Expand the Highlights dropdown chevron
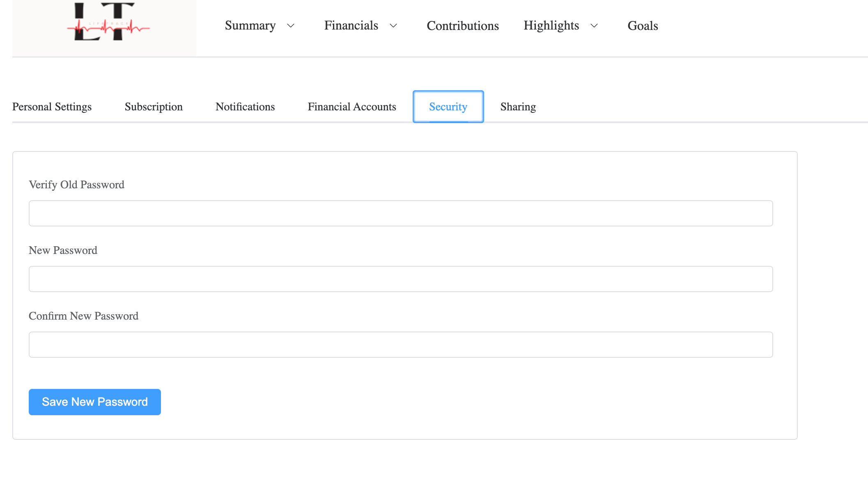 (594, 26)
